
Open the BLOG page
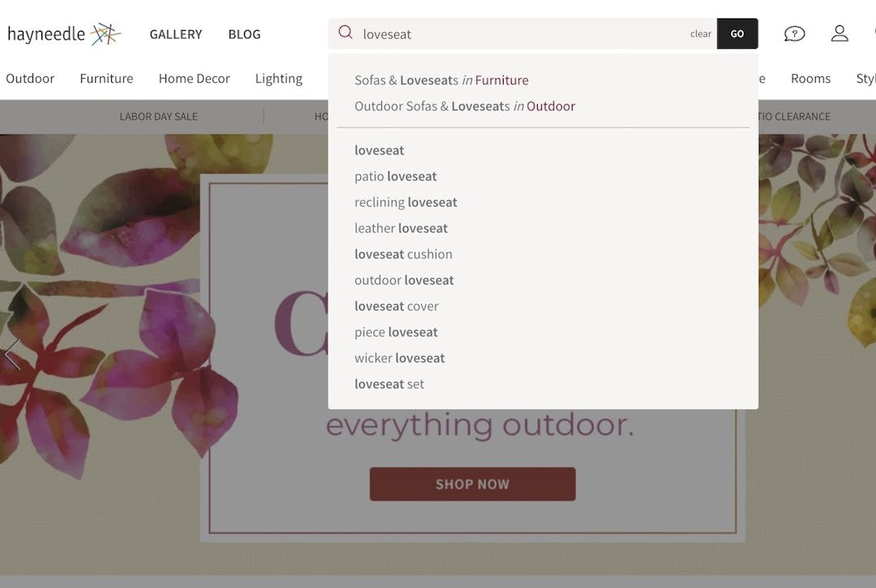tap(244, 34)
